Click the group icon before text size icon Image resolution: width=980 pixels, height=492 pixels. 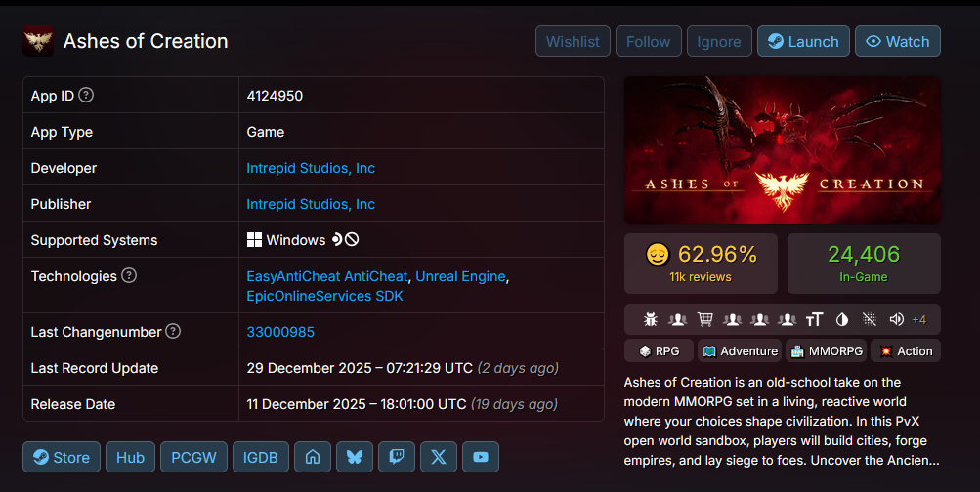[788, 319]
